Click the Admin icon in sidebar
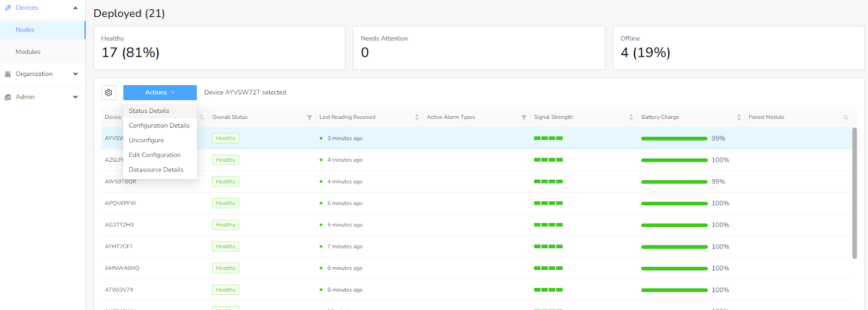The height and width of the screenshot is (310, 868). (8, 97)
